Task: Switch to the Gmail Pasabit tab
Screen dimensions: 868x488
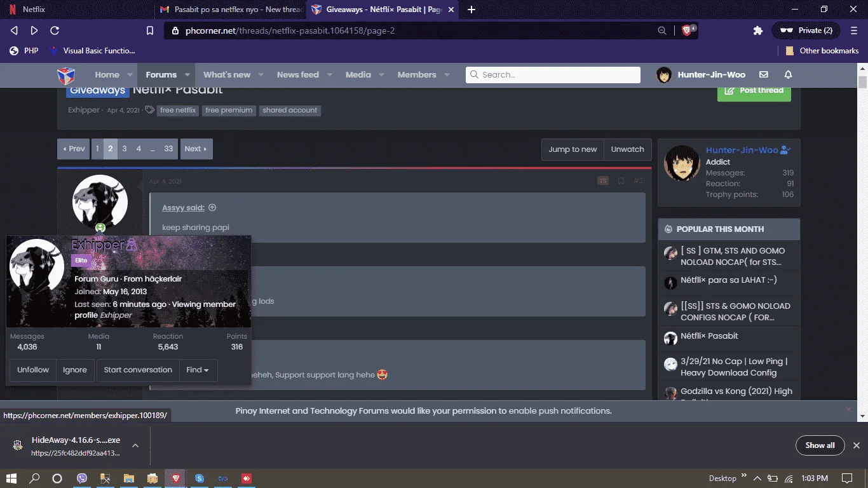Action: [x=230, y=10]
